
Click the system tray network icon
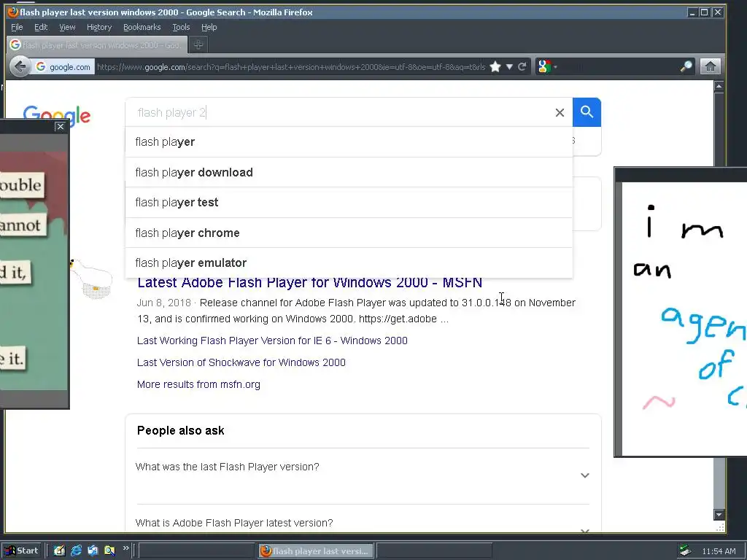pyautogui.click(x=686, y=551)
